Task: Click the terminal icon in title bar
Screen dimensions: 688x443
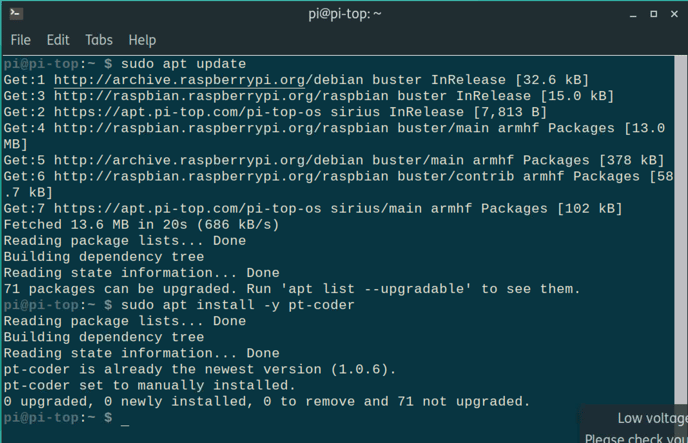Action: pos(16,14)
